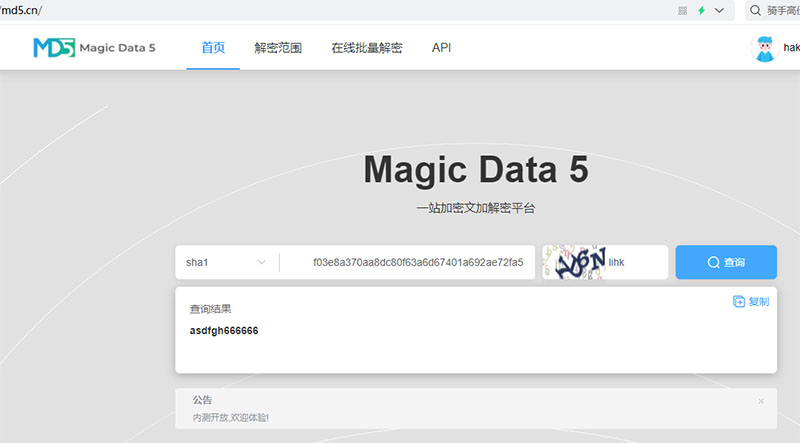800x443 pixels.
Task: Focus the captcha input containing lihk
Action: pos(636,262)
